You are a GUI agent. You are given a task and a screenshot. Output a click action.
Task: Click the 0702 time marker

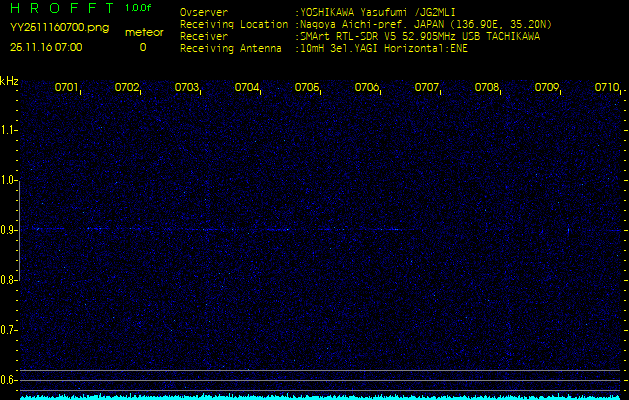[126, 87]
